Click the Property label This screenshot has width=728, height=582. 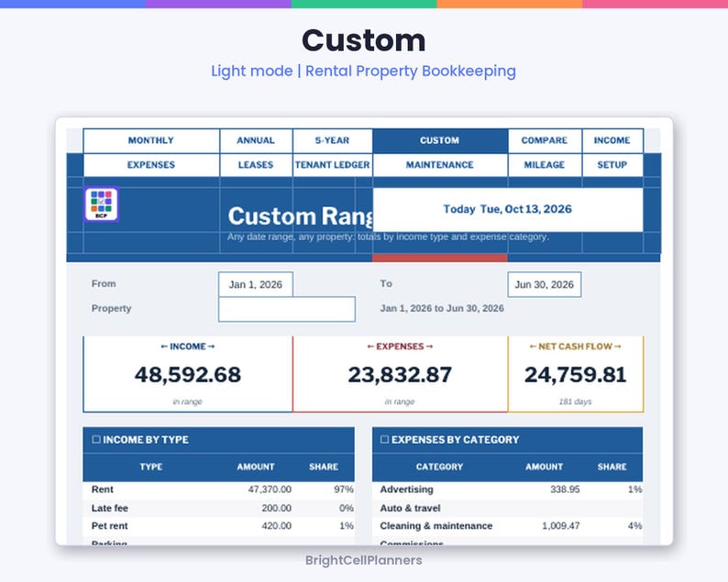112,308
